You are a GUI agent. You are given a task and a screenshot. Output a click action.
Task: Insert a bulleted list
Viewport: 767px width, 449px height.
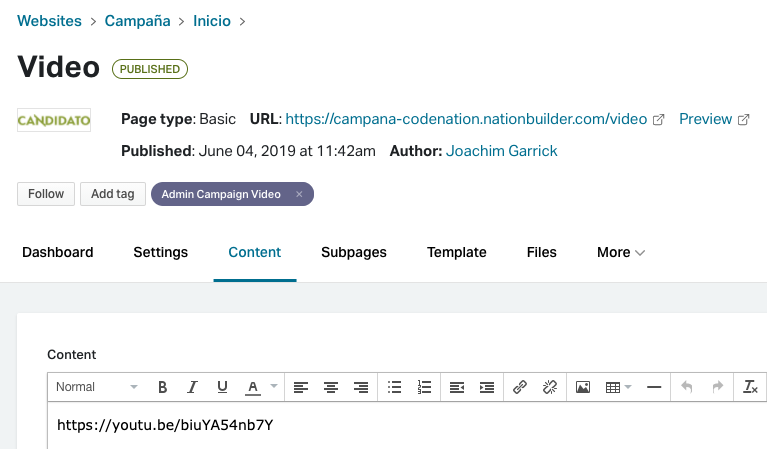tap(394, 387)
